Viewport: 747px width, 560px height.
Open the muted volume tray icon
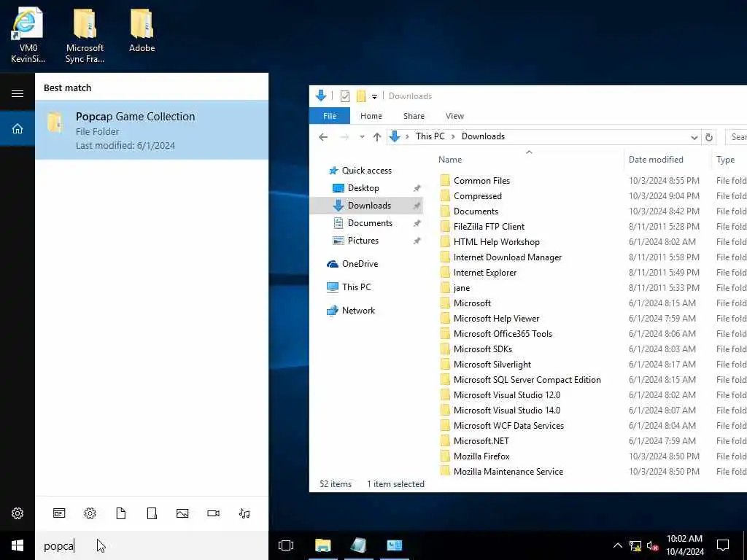click(652, 545)
